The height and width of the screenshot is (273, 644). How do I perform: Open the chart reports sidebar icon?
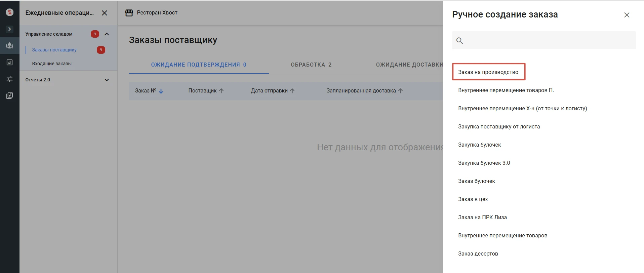point(9,62)
